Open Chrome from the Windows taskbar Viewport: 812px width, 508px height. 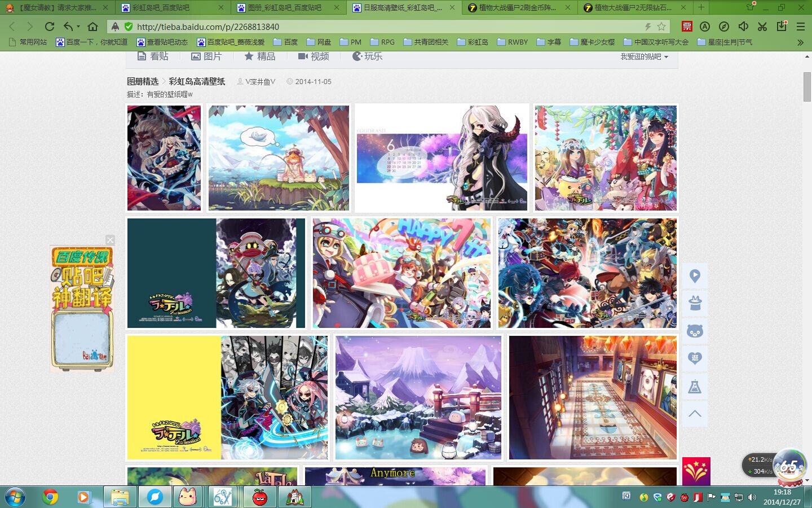pyautogui.click(x=50, y=497)
